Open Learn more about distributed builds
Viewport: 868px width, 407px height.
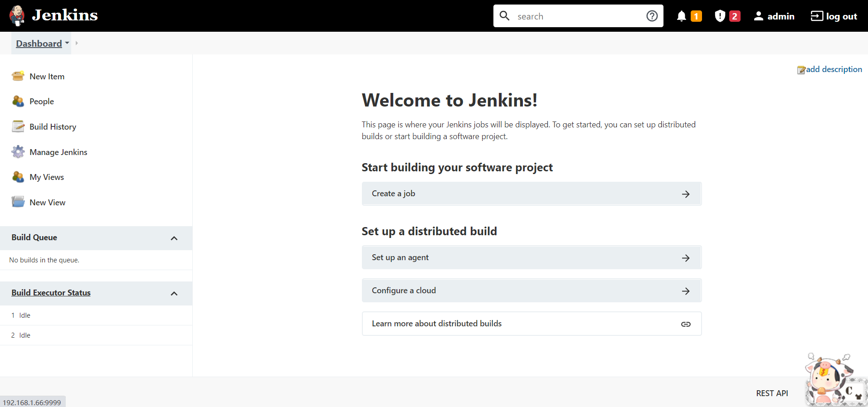click(531, 324)
